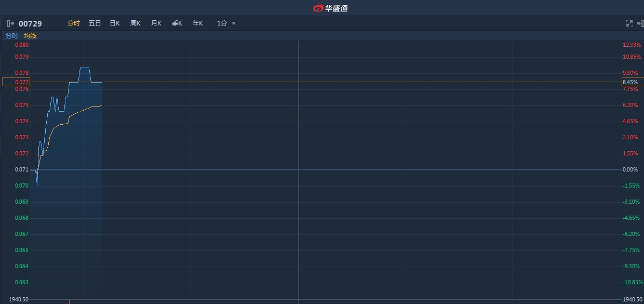The image size is (644, 304).
Task: Click the 0.078 price axis label
Action: (x=22, y=73)
